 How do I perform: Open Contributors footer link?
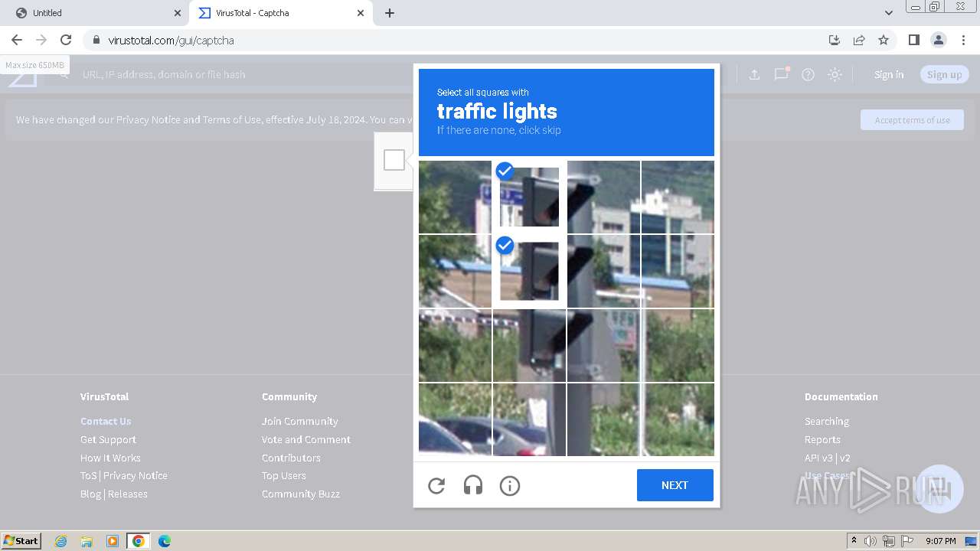(x=291, y=458)
